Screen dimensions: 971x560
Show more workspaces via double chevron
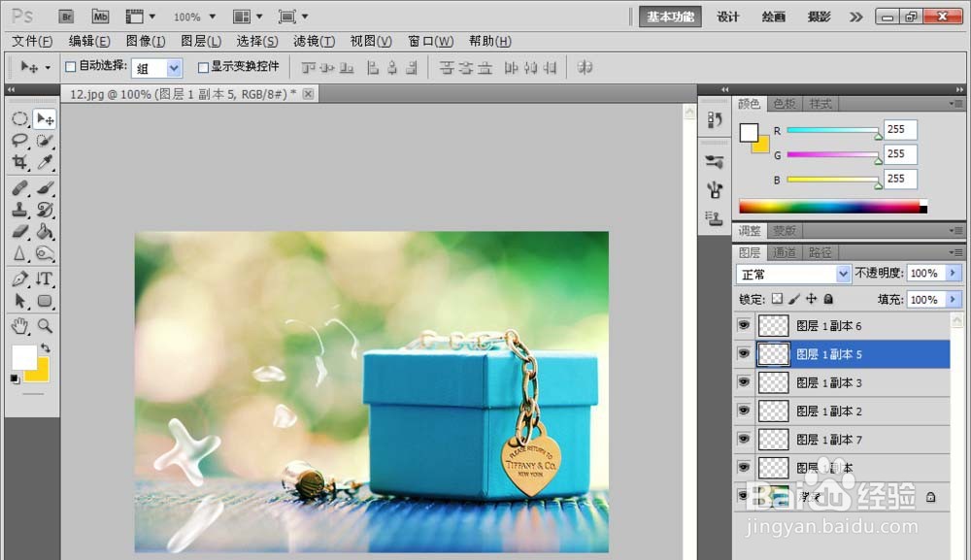click(x=855, y=16)
